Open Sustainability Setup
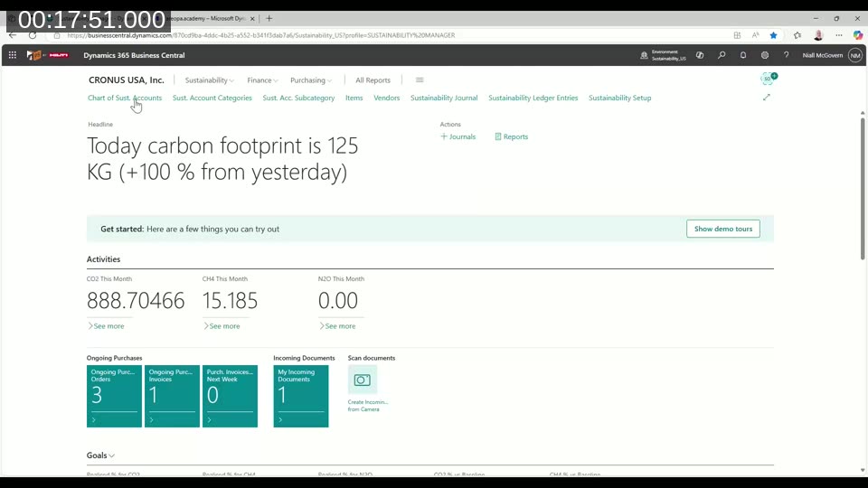The height and width of the screenshot is (488, 868). (620, 98)
